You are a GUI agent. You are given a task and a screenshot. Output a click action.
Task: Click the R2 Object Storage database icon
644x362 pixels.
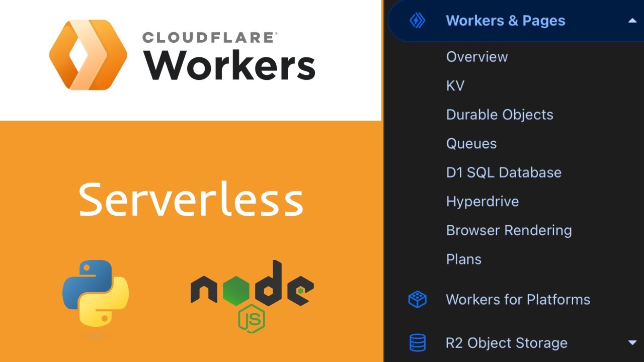[418, 343]
